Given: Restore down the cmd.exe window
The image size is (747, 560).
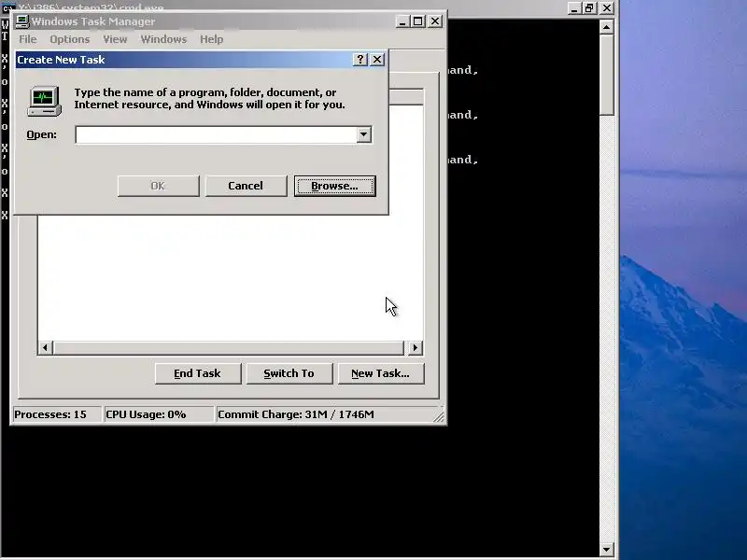Looking at the screenshot, I should pos(590,8).
